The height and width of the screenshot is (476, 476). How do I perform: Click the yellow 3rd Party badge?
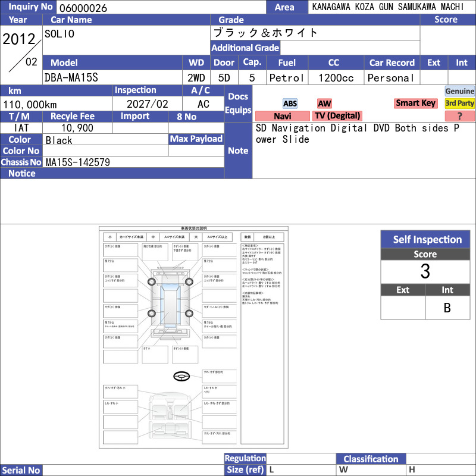[x=459, y=103]
